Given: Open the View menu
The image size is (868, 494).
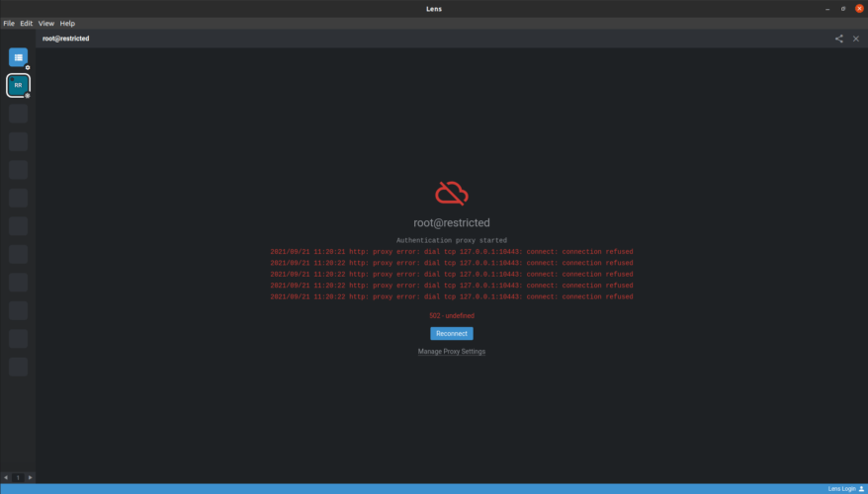Looking at the screenshot, I should click(x=46, y=24).
